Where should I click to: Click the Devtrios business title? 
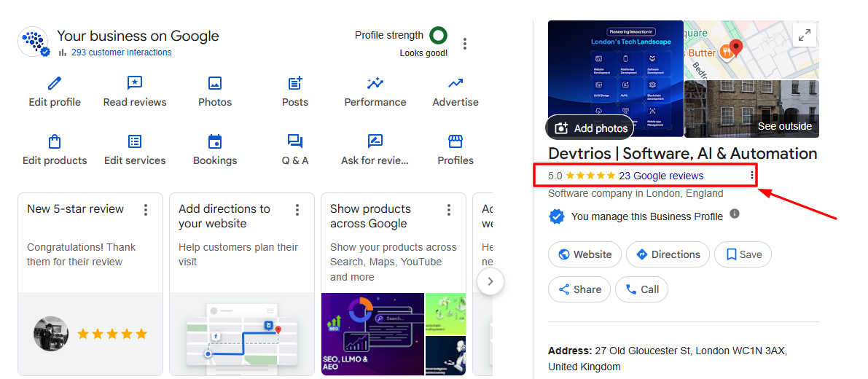(683, 153)
